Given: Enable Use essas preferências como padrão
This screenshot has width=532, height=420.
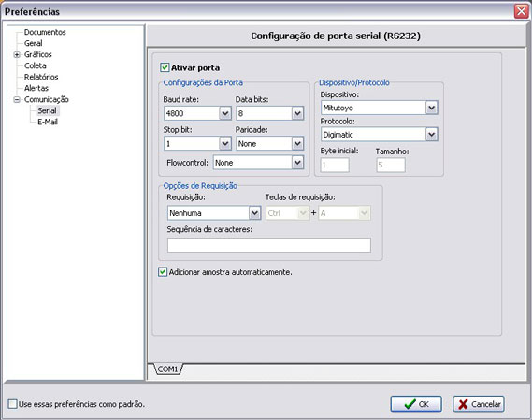Looking at the screenshot, I should click(x=12, y=404).
